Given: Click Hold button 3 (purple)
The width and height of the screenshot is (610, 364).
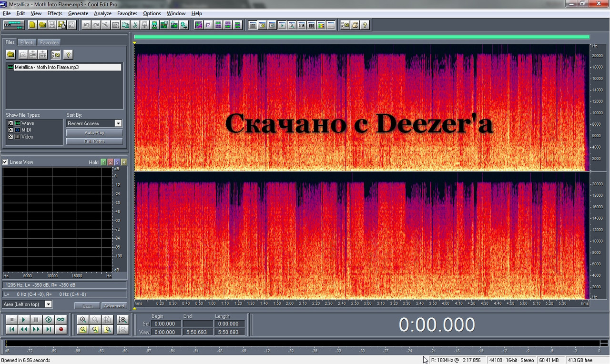Looking at the screenshot, I should 117,162.
